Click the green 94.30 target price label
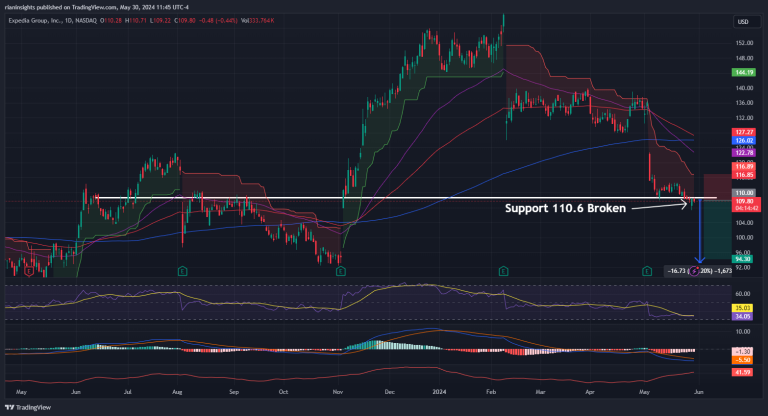 743,258
